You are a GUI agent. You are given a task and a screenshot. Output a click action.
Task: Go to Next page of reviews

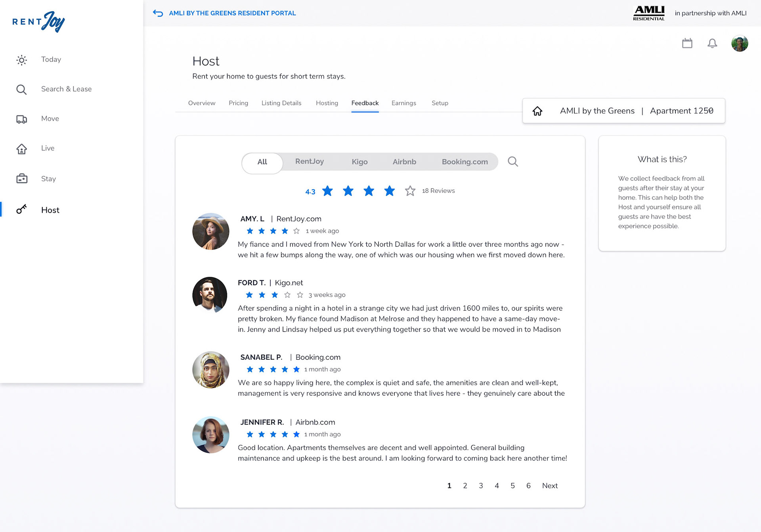(x=549, y=486)
